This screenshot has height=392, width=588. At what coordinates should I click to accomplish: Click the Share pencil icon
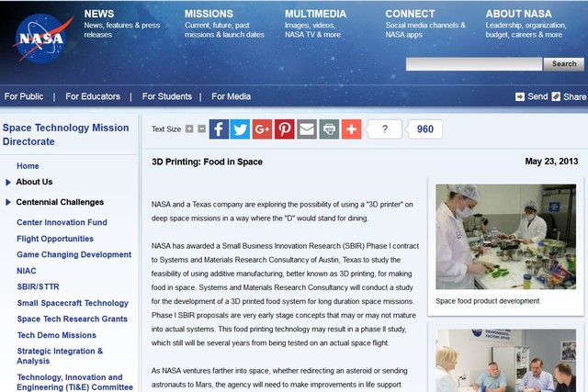tap(556, 96)
